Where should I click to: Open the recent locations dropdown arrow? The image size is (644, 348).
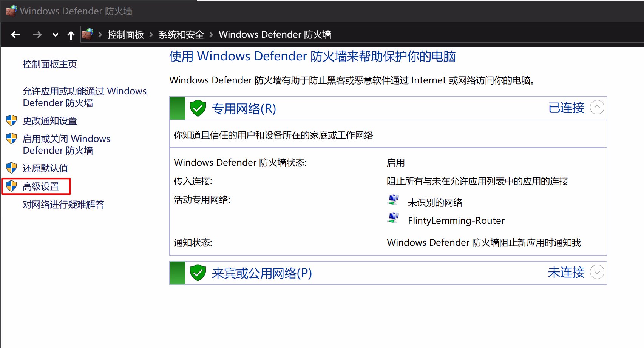55,35
